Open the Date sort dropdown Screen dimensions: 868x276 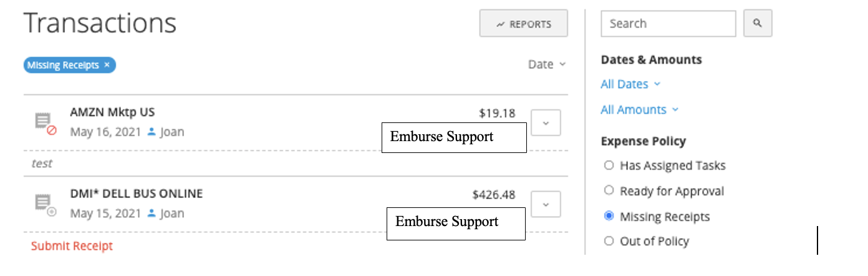(547, 64)
